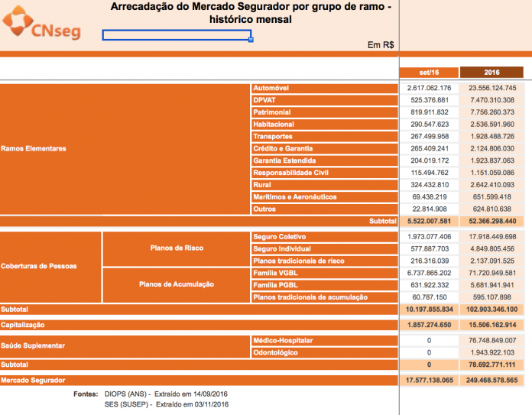Click the 249.468.578.565 total value cell
532x415 pixels.
coord(491,380)
